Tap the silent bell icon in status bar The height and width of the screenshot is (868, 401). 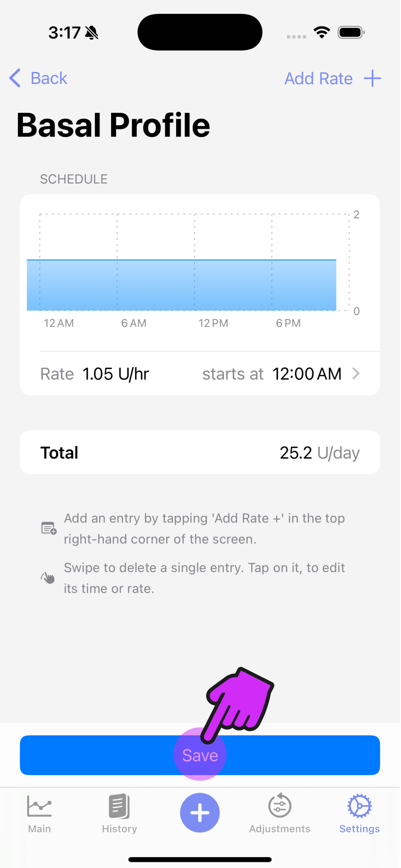(x=92, y=33)
